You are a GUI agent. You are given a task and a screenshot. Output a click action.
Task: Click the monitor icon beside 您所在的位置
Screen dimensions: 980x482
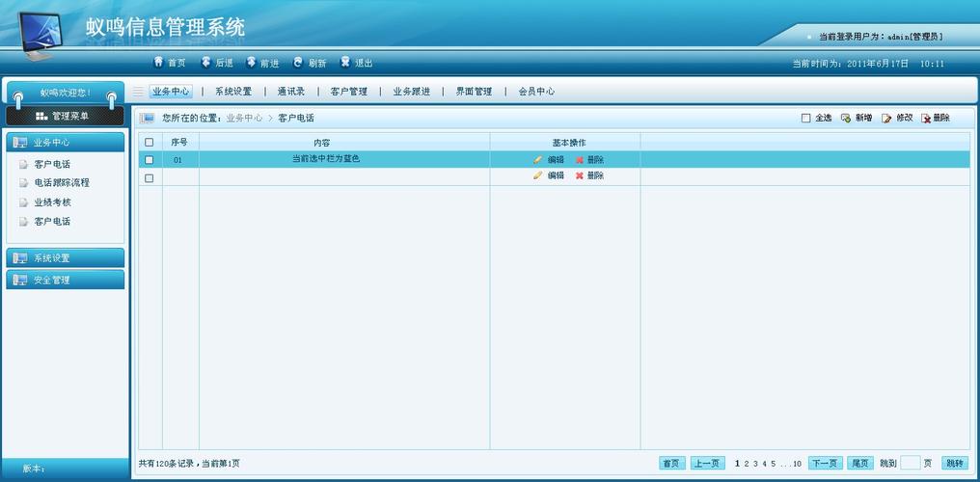pyautogui.click(x=147, y=118)
